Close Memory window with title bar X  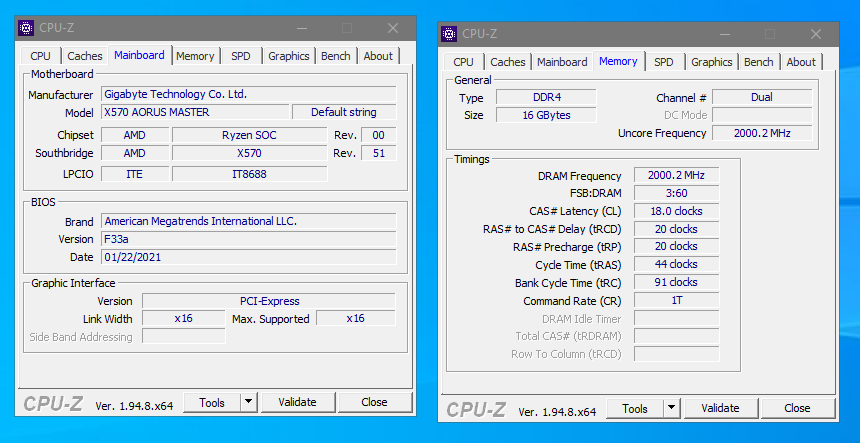tap(816, 34)
